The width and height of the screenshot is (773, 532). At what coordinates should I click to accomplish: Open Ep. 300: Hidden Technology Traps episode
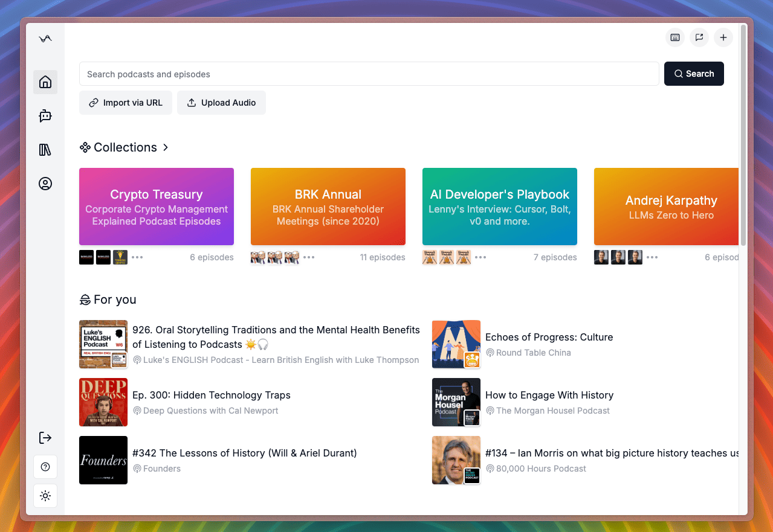(x=212, y=395)
